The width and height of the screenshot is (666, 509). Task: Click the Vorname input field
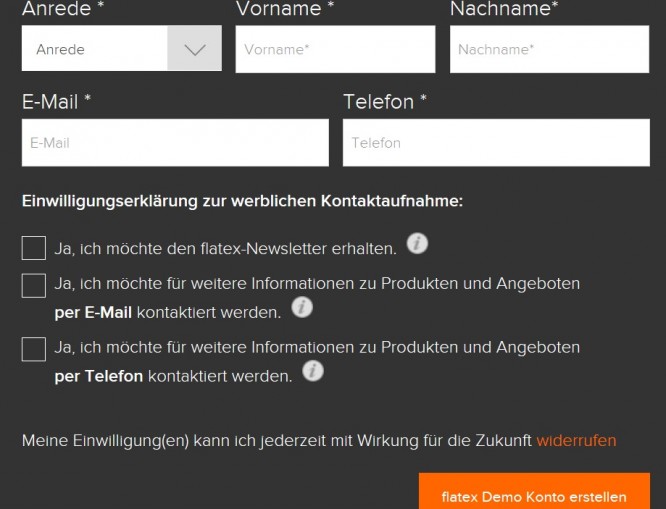(x=336, y=49)
